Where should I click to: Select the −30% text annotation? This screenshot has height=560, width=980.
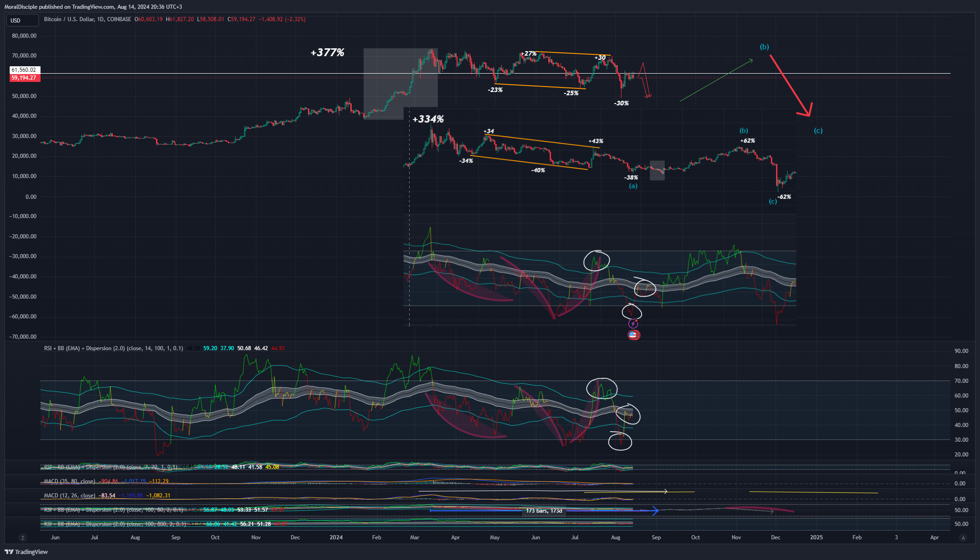click(621, 103)
